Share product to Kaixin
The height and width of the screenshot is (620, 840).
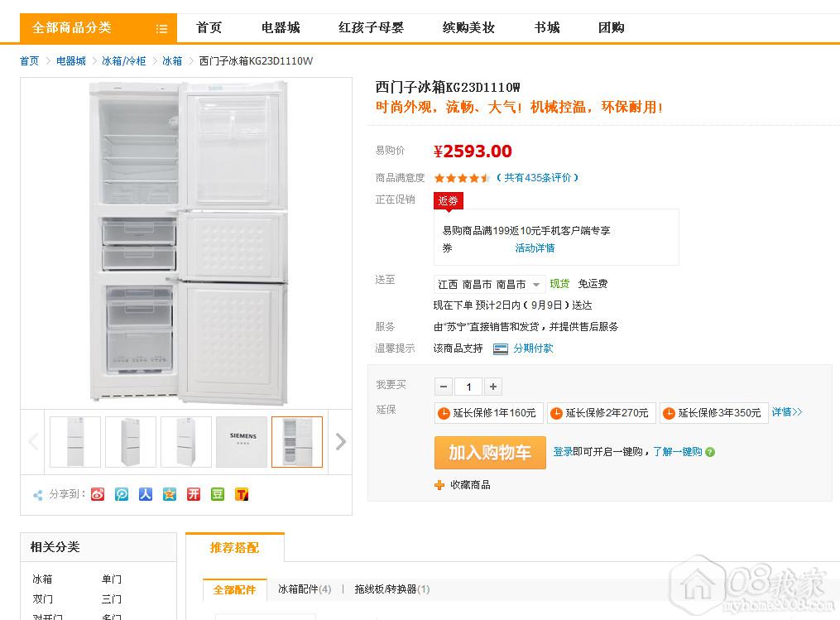[194, 494]
